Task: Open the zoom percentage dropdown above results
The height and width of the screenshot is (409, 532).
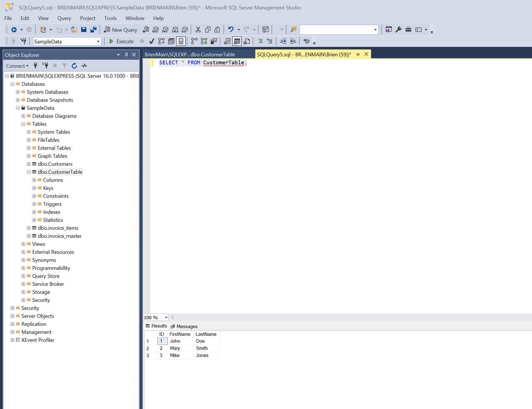Action: click(165, 317)
